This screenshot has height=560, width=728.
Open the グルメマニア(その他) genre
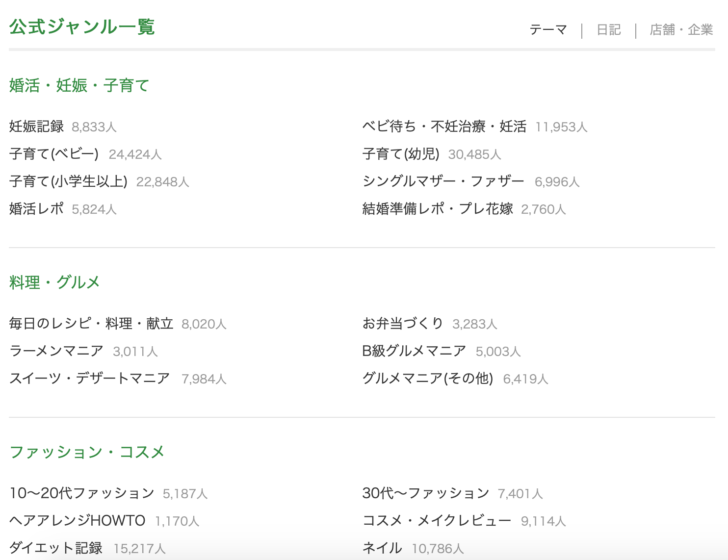pos(428,379)
